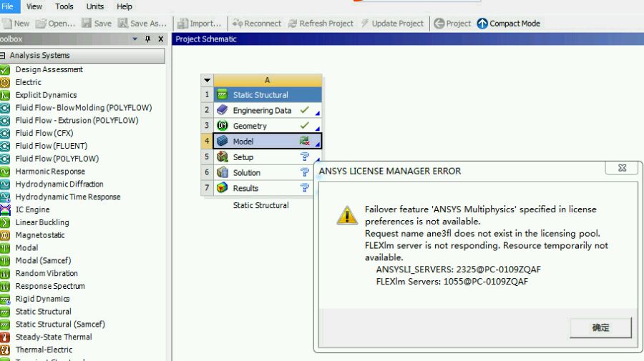Image resolution: width=644 pixels, height=361 pixels.
Task: Click the Project toolbar button
Action: 452,24
